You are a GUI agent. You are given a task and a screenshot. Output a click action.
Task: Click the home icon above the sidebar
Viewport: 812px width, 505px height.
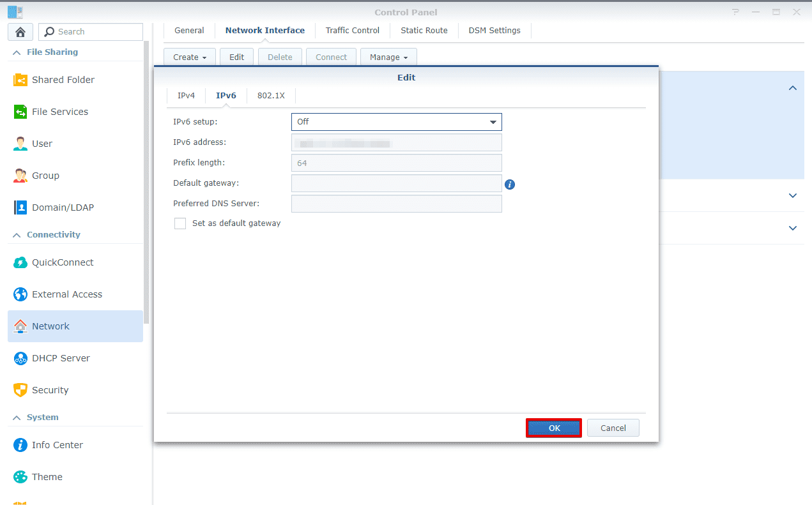(x=20, y=31)
